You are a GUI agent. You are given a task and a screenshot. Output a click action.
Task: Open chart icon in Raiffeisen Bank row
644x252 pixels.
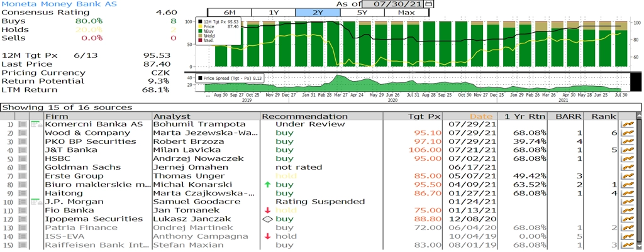click(x=628, y=245)
